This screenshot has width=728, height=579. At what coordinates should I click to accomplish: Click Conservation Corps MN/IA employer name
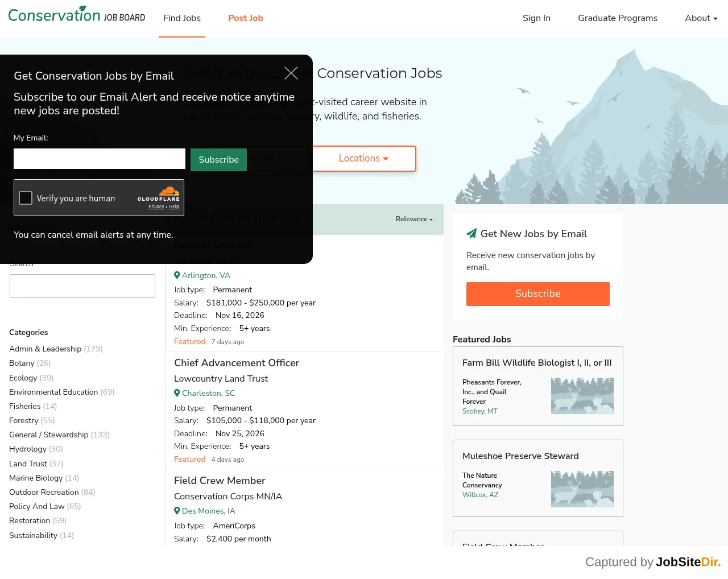pos(228,497)
